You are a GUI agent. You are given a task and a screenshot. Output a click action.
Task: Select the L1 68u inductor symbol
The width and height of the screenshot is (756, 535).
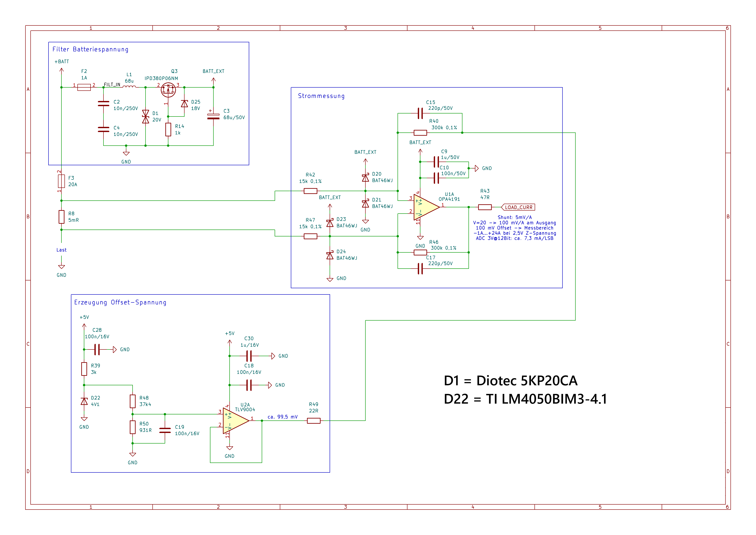click(129, 87)
